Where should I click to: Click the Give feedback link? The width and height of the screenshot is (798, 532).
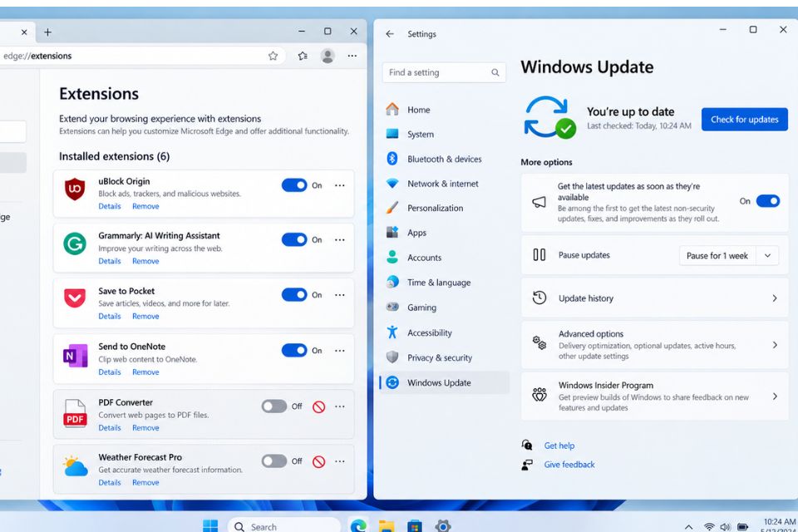tap(569, 465)
